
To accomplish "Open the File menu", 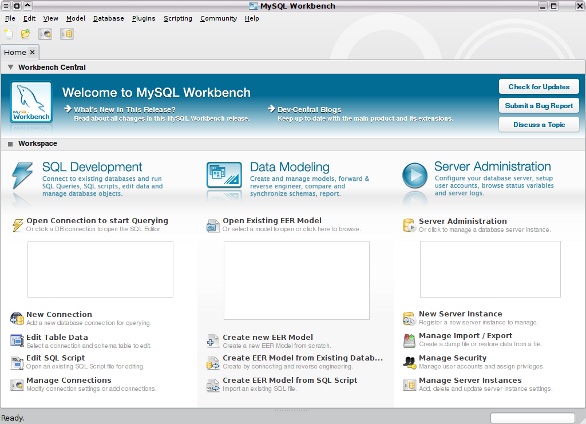I will click(10, 18).
